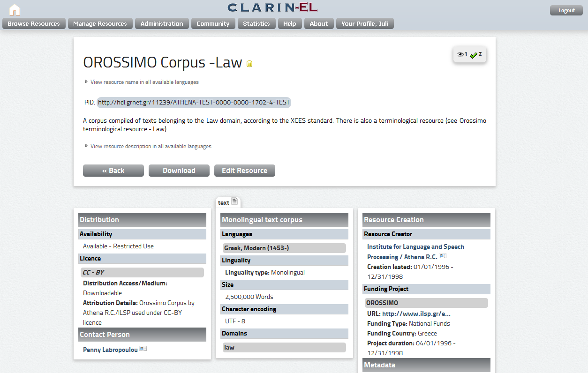
Task: Click the Metadata section header
Action: [x=426, y=365]
